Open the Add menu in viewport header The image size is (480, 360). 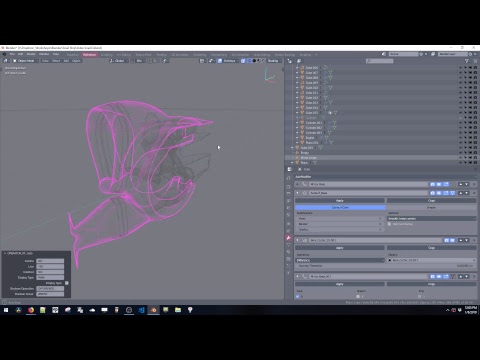point(66,61)
